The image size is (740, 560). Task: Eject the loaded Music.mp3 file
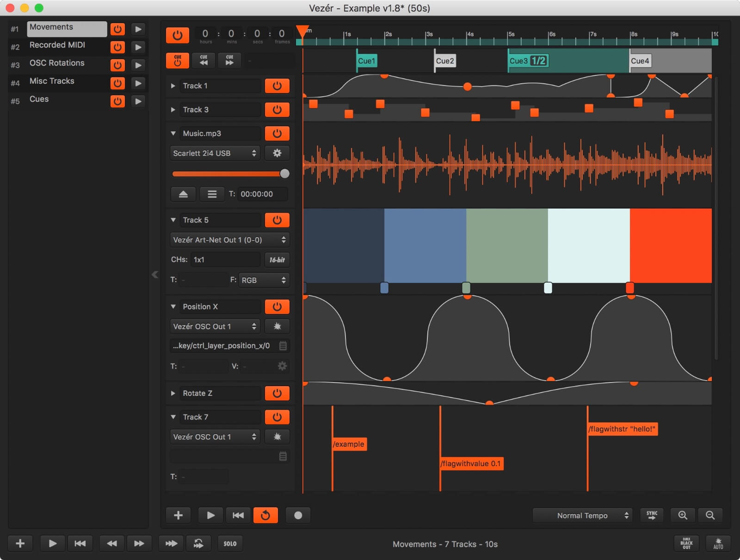[x=183, y=194]
